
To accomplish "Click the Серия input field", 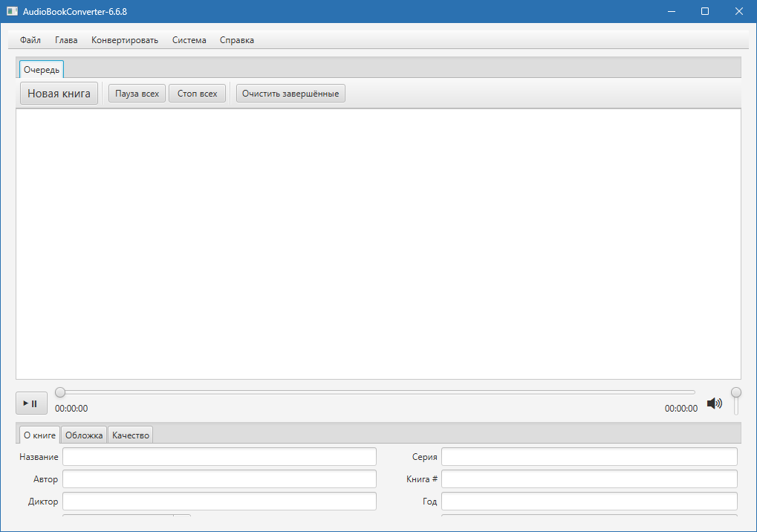I will click(x=588, y=456).
